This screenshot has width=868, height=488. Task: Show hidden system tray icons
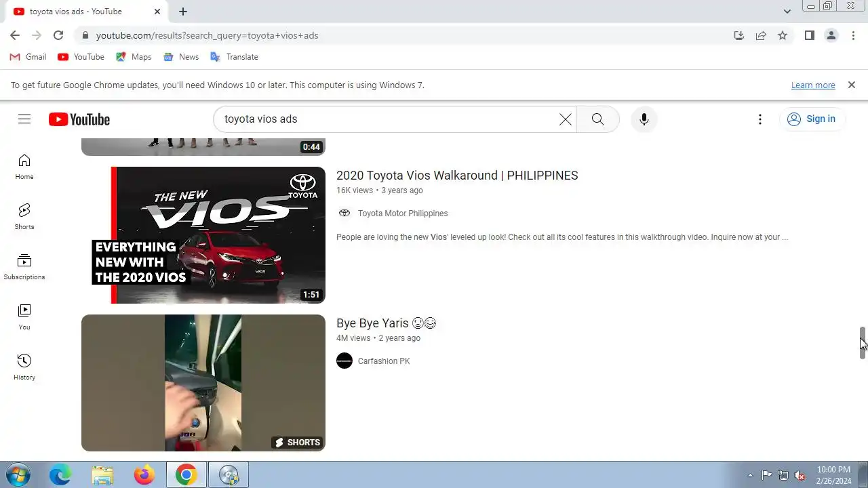pyautogui.click(x=750, y=475)
